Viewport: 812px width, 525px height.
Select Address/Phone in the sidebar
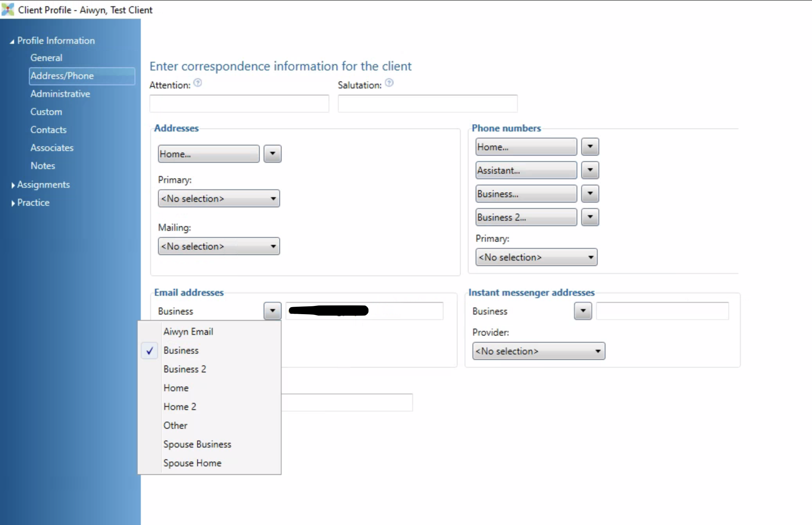tap(82, 76)
